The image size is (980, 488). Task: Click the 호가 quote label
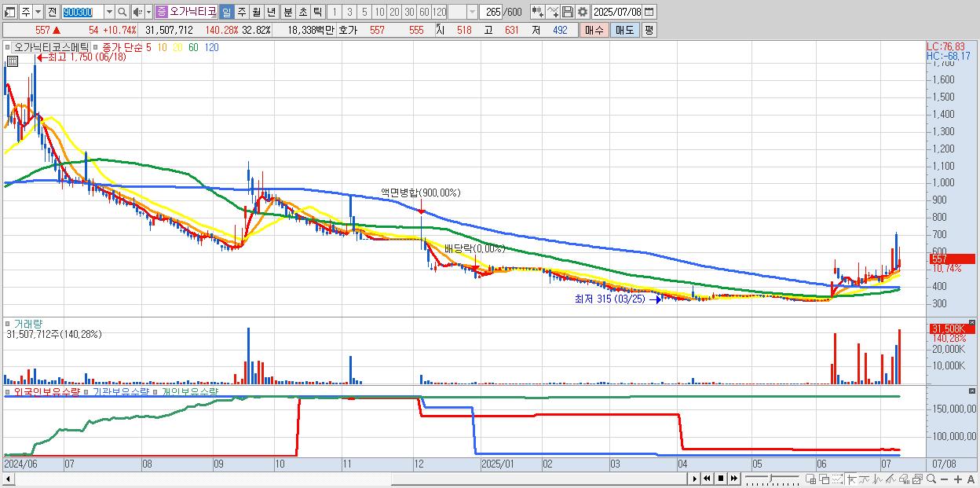coord(348,30)
